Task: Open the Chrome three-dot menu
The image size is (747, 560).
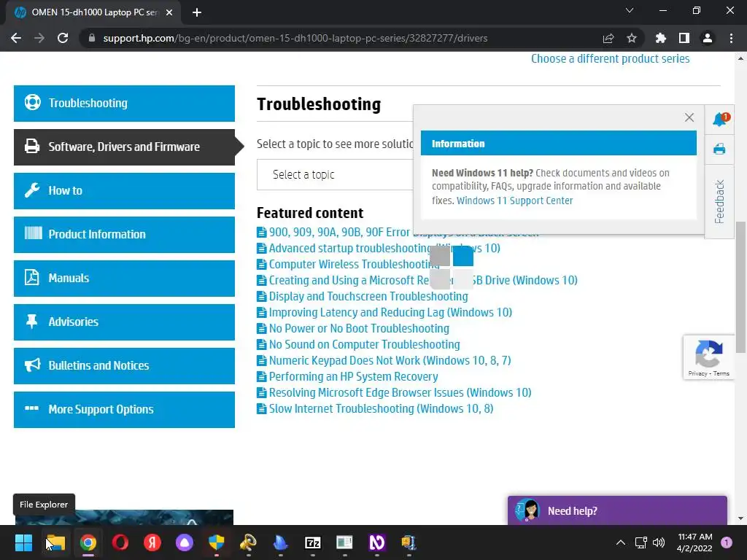Action: [731, 38]
